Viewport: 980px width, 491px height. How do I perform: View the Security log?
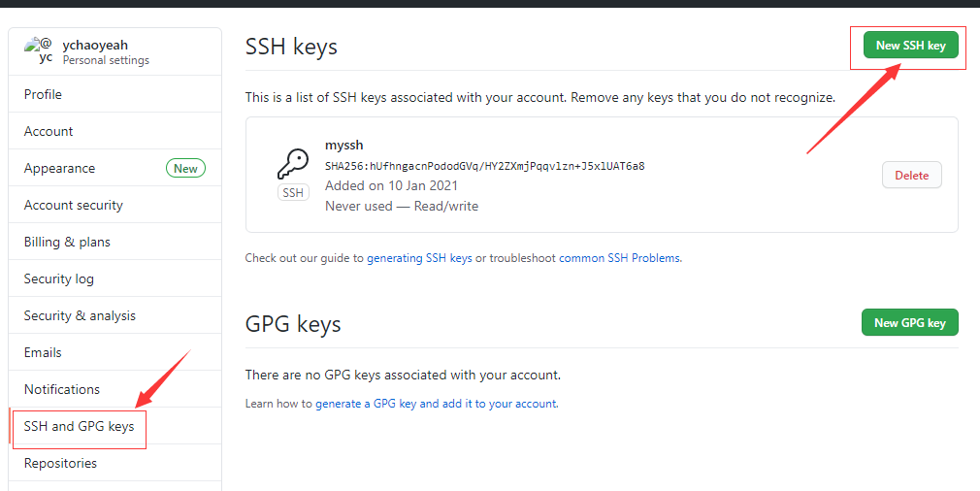click(x=115, y=278)
